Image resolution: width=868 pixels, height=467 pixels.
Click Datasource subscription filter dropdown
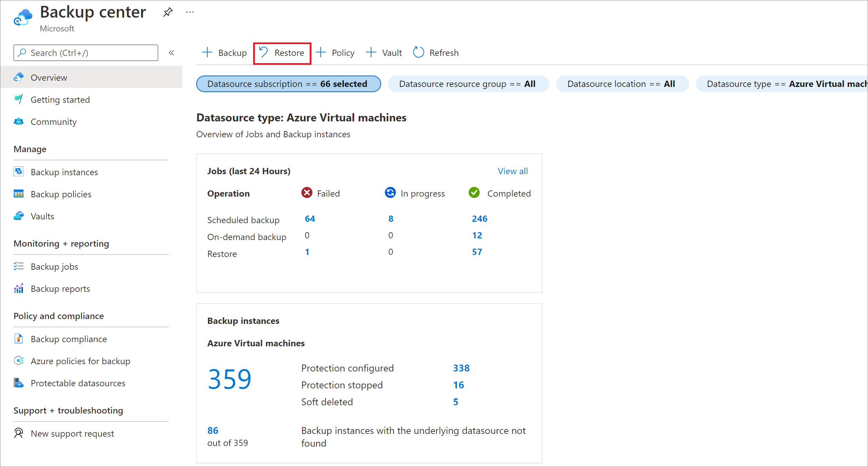click(x=287, y=83)
